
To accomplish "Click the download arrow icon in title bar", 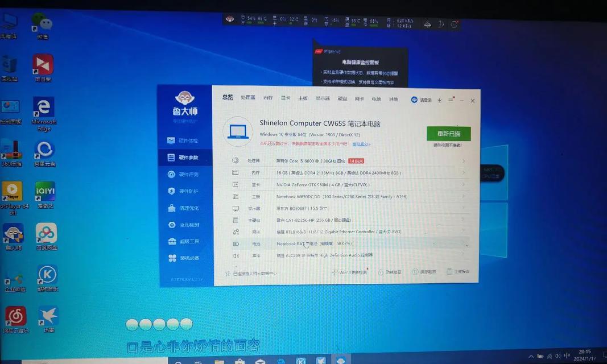I will coord(439,100).
